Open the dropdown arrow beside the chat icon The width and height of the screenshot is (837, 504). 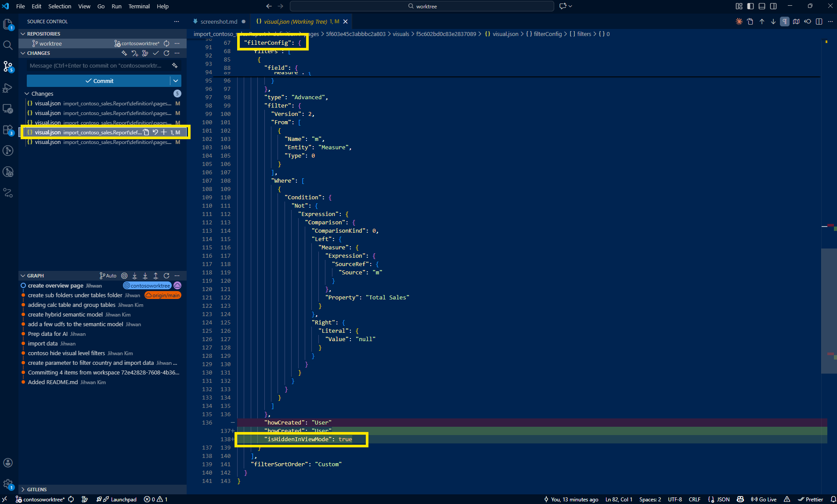[570, 6]
